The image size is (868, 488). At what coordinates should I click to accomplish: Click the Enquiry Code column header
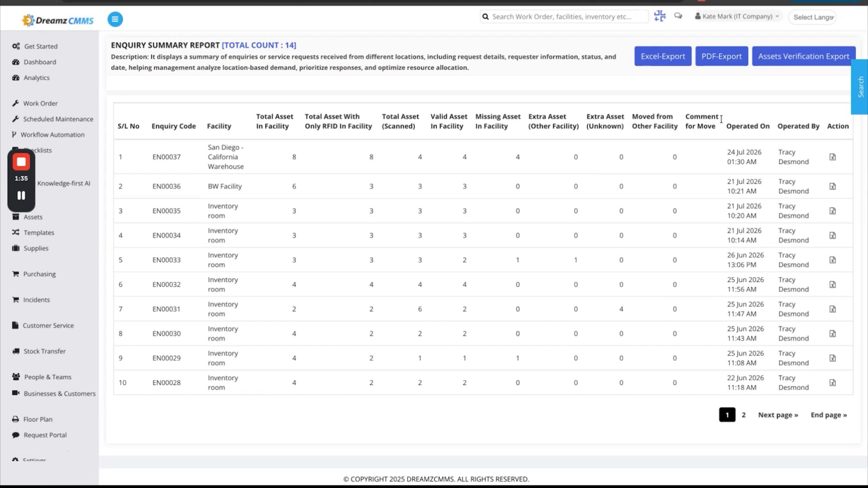174,126
